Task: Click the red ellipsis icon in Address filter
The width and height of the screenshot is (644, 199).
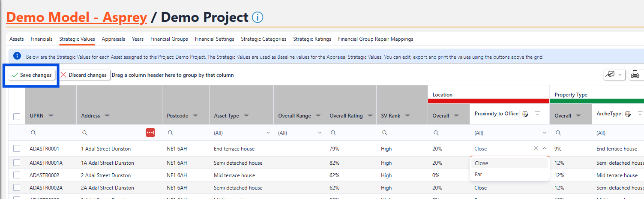Action: (x=150, y=133)
